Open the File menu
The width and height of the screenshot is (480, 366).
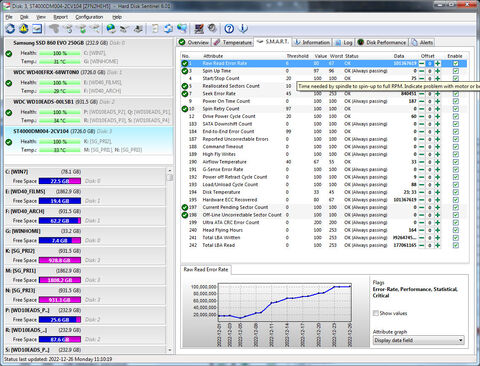point(9,17)
